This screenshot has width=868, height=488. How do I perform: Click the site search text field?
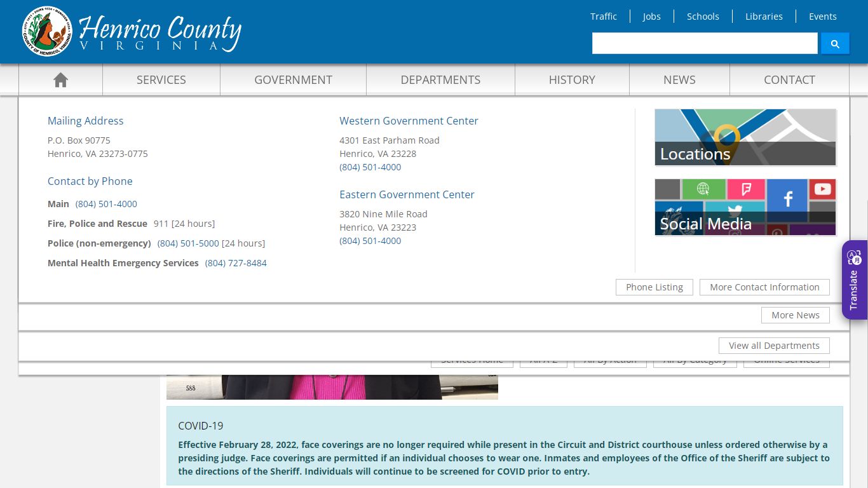tap(705, 43)
